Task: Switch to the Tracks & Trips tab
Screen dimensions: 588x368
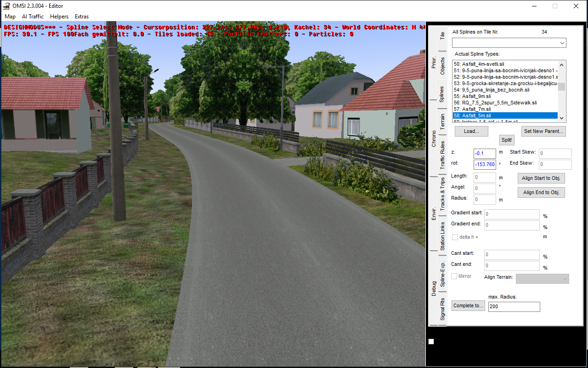Action: click(x=442, y=195)
